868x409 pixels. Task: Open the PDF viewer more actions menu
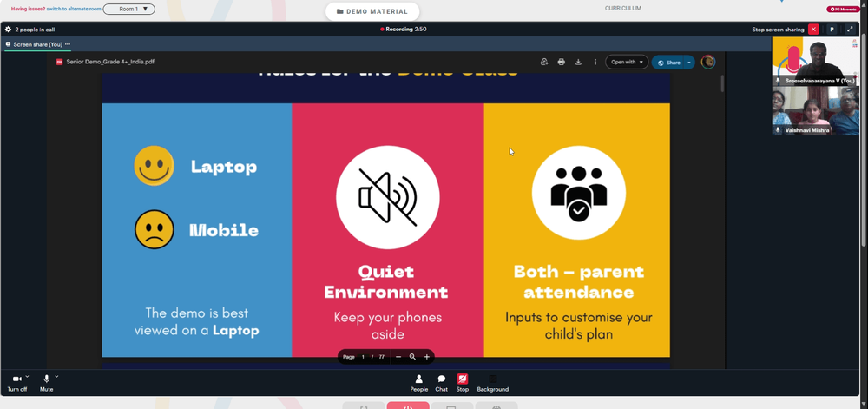coord(595,62)
